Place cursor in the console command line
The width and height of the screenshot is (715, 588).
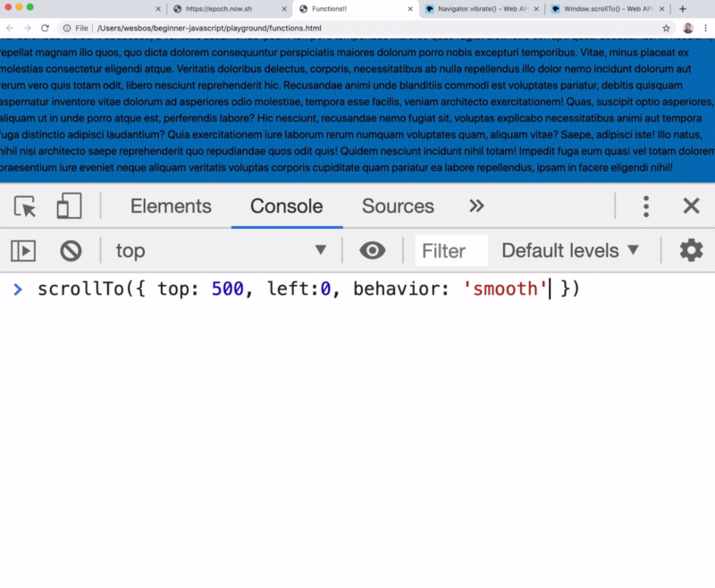click(357, 288)
